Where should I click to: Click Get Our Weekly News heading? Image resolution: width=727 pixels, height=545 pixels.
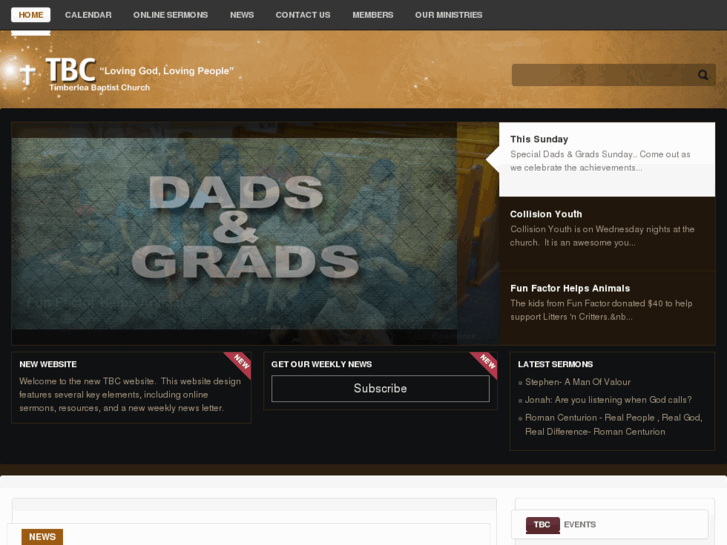(x=321, y=364)
